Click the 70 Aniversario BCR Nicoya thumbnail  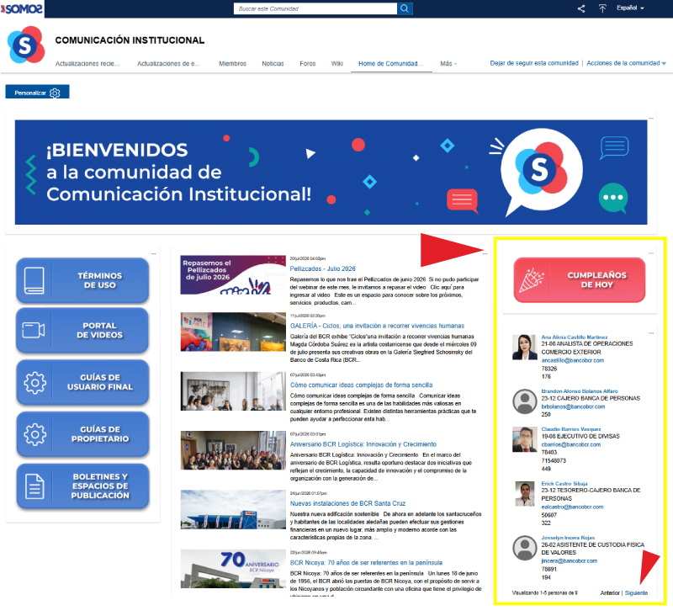pos(233,569)
